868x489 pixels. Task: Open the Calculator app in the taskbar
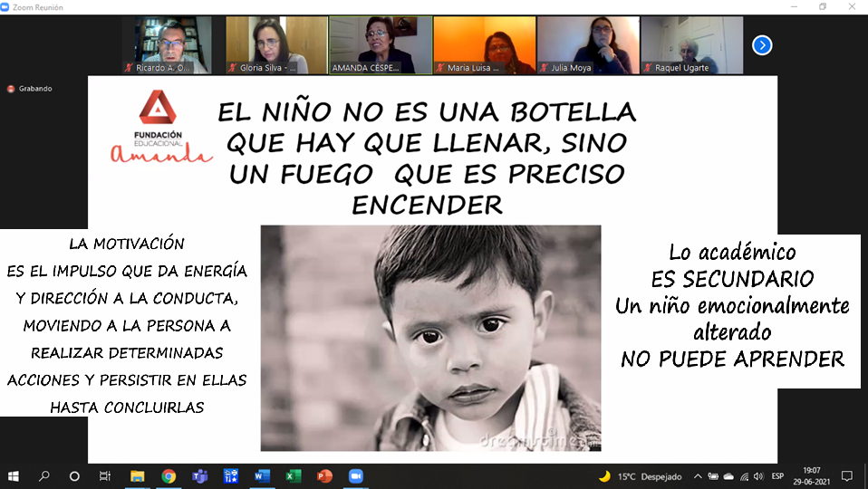pos(231,475)
